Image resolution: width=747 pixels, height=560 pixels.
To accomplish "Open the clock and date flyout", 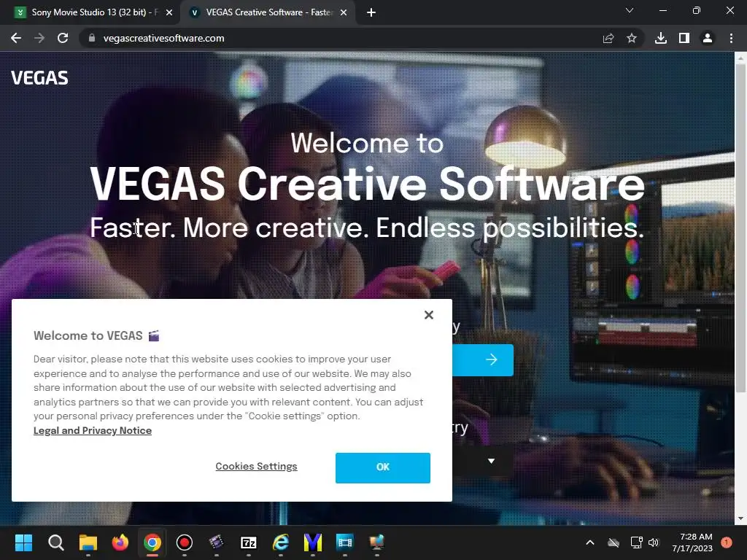I will coord(692,542).
